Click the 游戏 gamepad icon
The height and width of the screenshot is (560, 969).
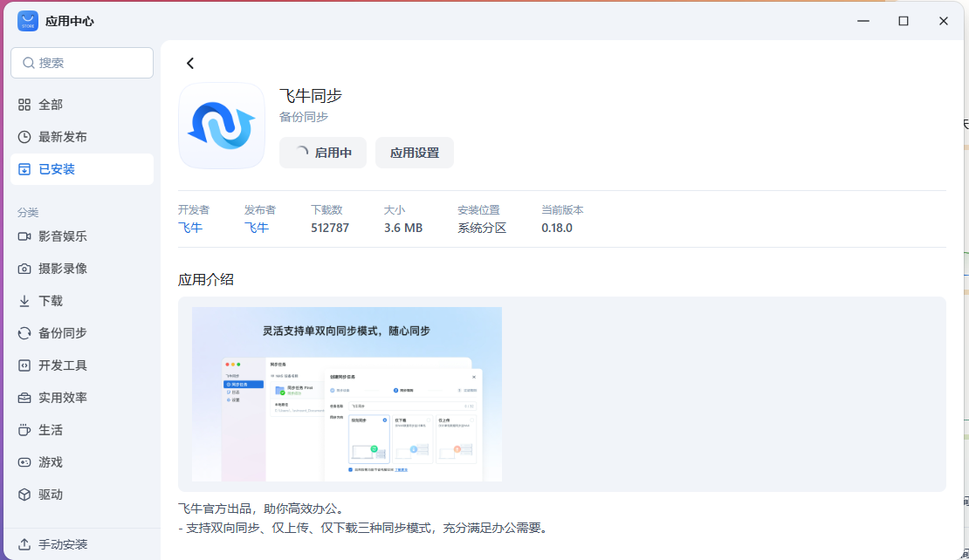click(24, 462)
